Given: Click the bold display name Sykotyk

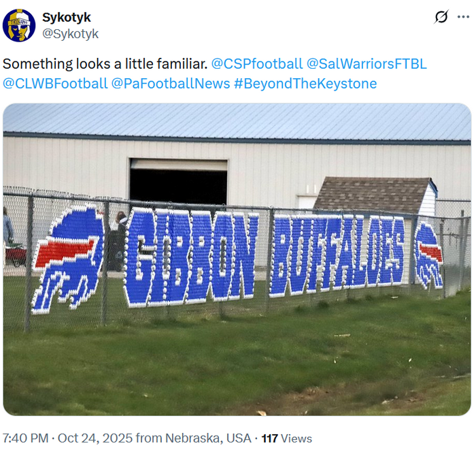Looking at the screenshot, I should point(66,17).
